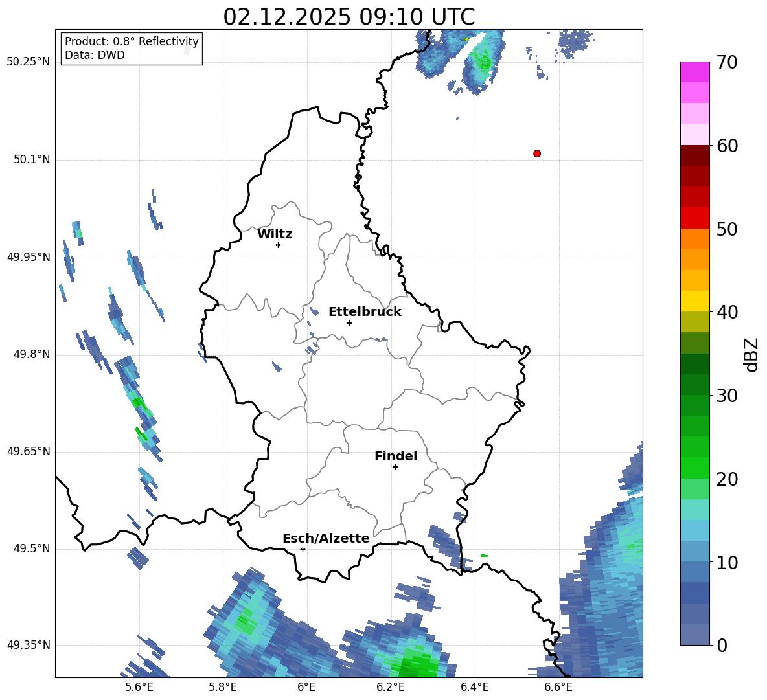The image size is (767, 700).
Task: Click the 20 colorbar tick label
Action: click(727, 479)
